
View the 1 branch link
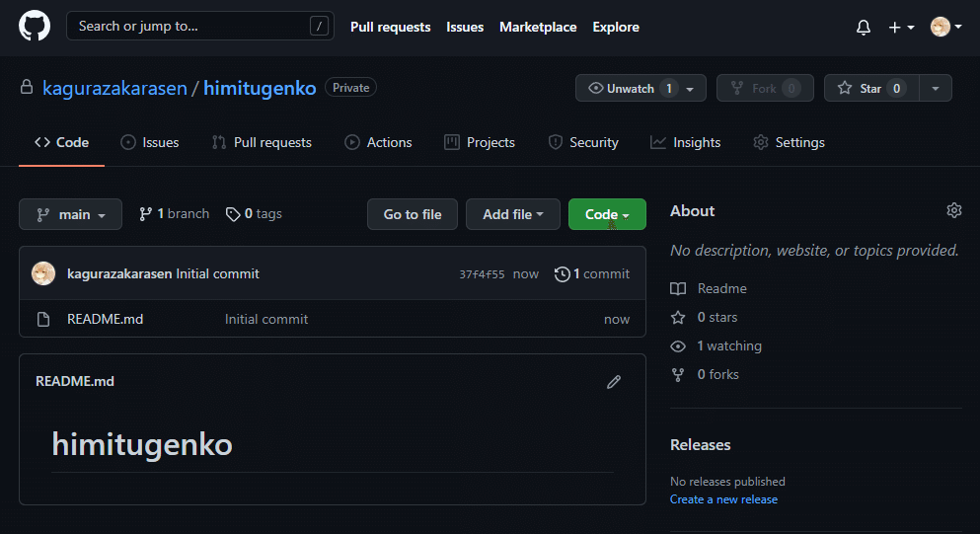tap(175, 214)
